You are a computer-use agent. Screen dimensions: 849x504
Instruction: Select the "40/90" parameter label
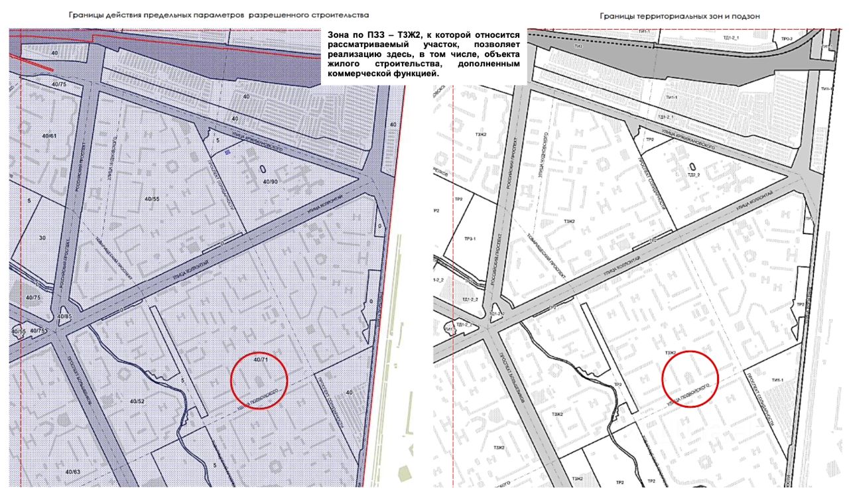269,181
